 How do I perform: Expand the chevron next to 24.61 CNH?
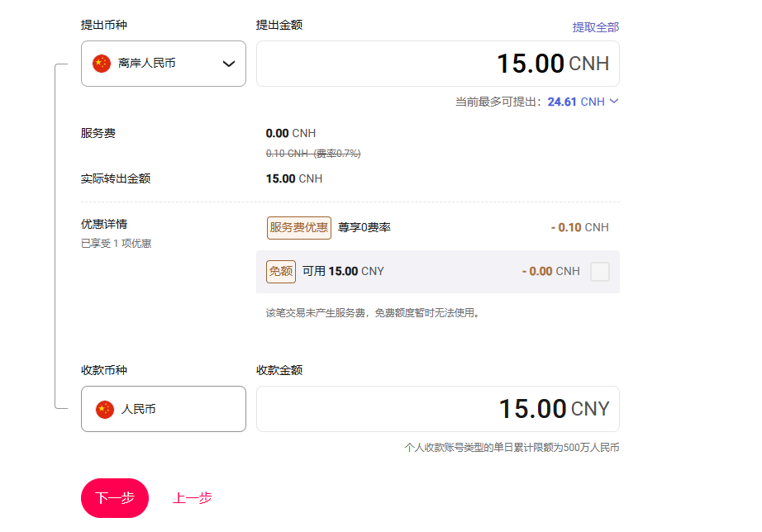(613, 102)
